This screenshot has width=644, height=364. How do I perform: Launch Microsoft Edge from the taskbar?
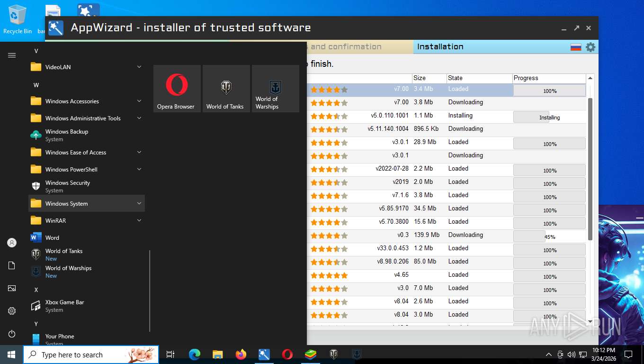coord(194,355)
